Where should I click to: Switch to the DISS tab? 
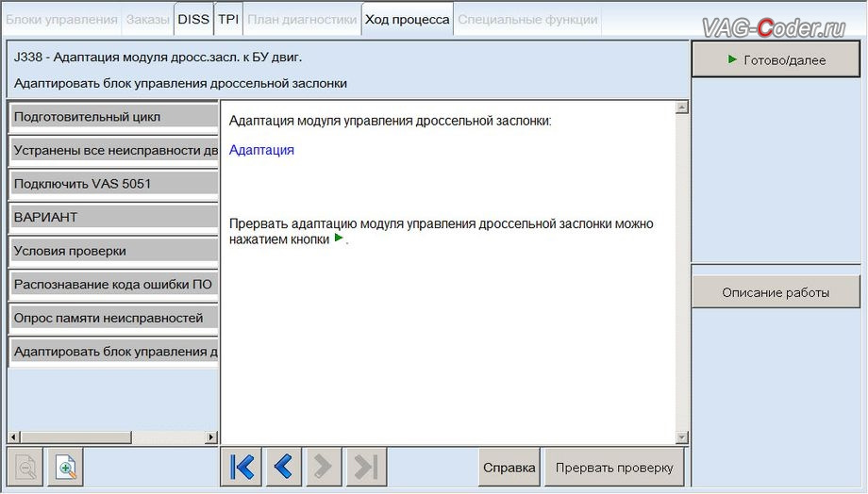(193, 20)
